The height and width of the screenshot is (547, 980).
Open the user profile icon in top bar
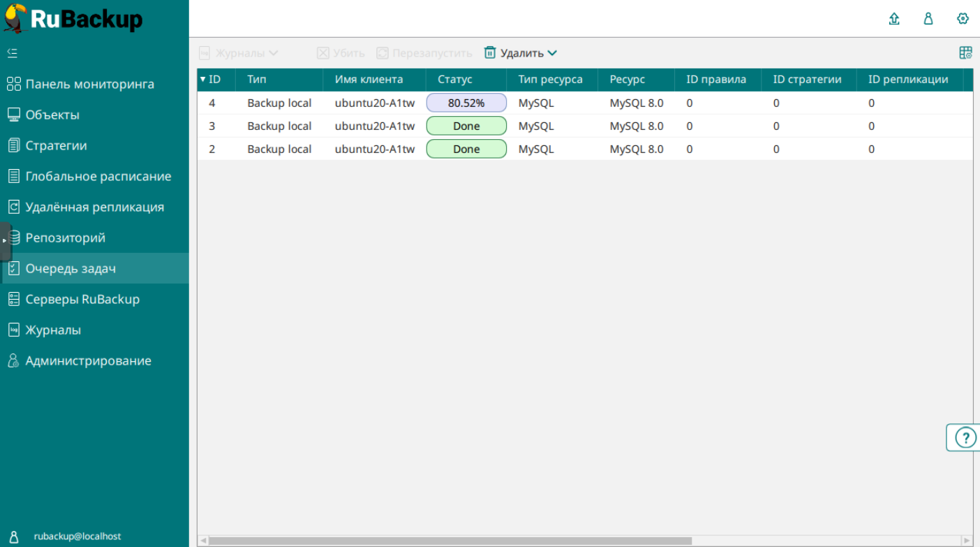928,19
